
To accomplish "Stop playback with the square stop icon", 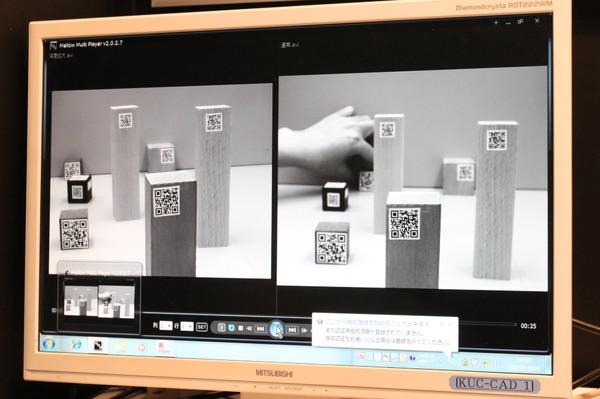I will pyautogui.click(x=240, y=328).
